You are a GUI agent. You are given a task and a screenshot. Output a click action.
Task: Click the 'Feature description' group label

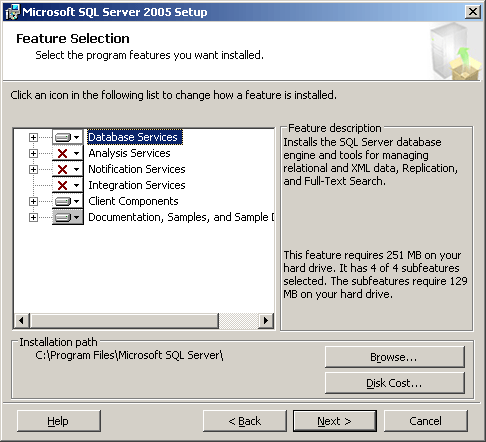click(x=335, y=128)
